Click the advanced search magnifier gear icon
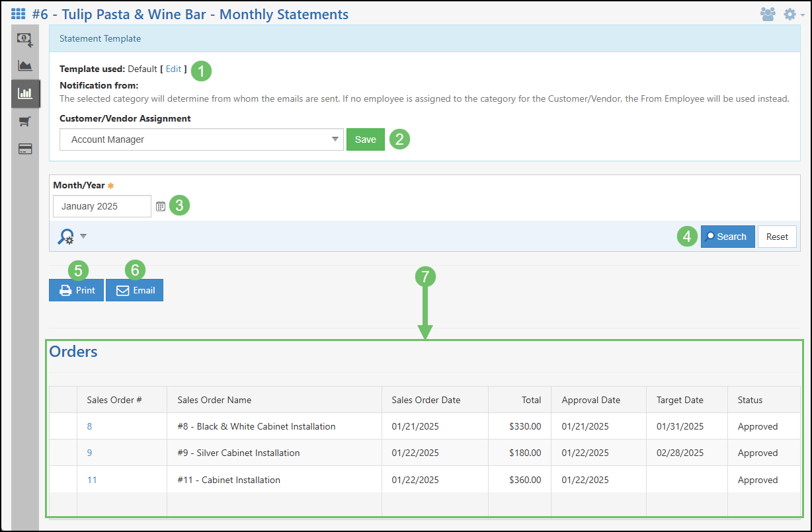 pos(65,237)
